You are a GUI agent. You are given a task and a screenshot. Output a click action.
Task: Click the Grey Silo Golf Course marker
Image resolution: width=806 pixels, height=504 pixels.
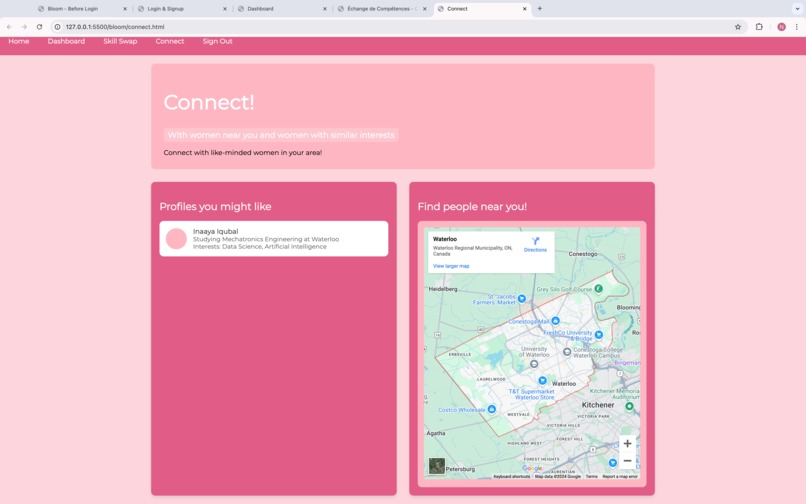(x=598, y=289)
